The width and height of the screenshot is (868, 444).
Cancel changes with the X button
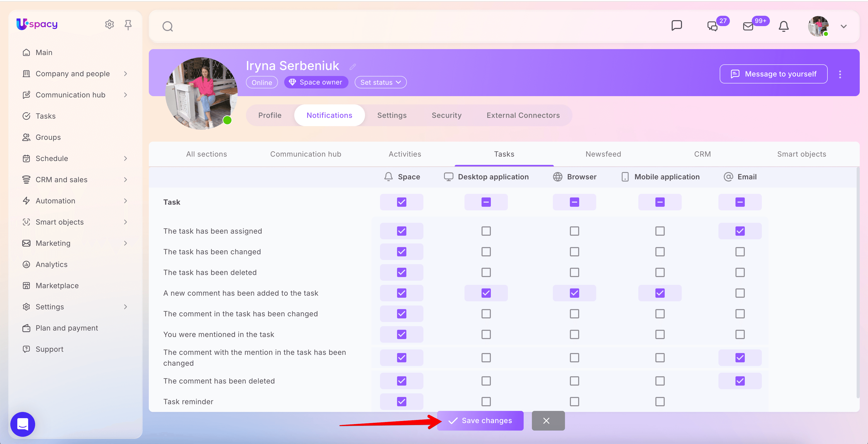[548, 421]
